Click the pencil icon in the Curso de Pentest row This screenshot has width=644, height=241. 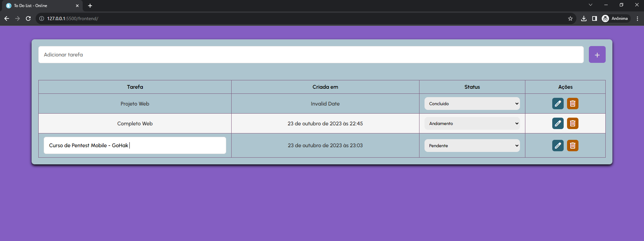558,146
